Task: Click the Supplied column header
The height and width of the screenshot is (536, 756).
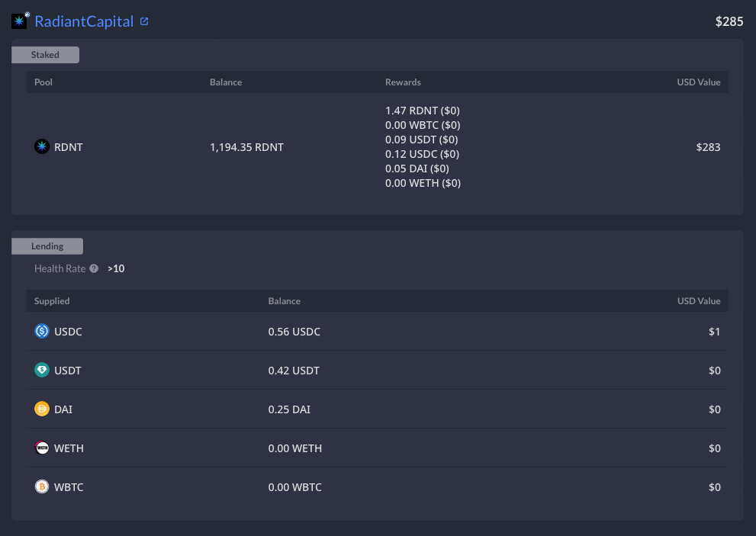Action: pyautogui.click(x=52, y=300)
